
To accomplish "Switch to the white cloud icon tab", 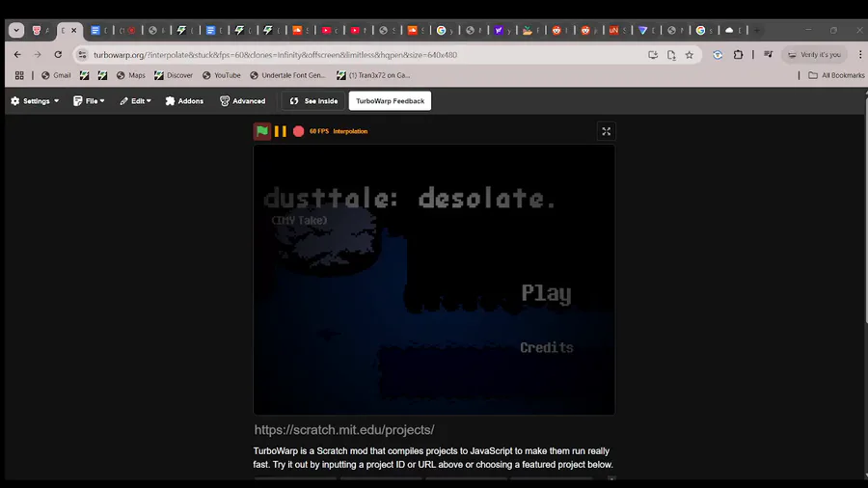I will [x=732, y=31].
